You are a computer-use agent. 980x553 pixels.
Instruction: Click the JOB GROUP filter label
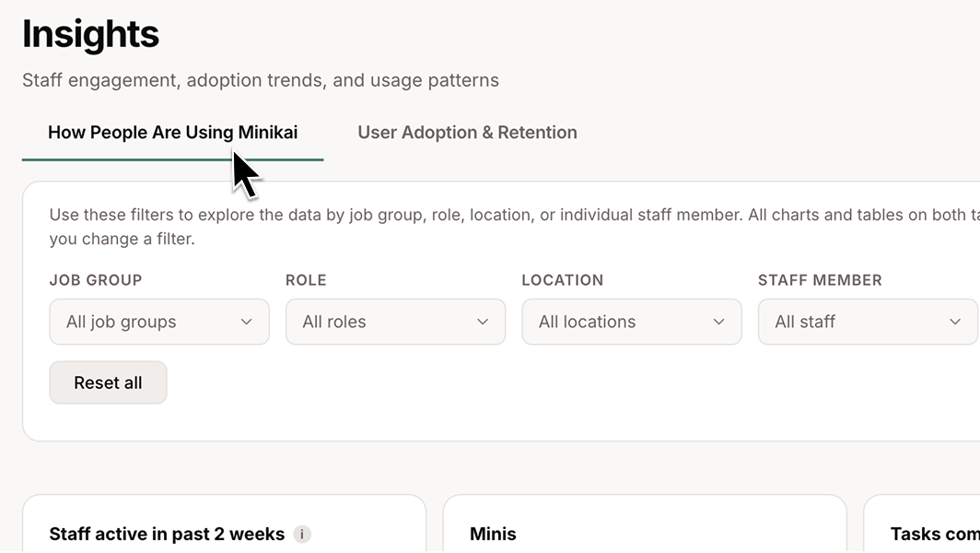point(96,280)
